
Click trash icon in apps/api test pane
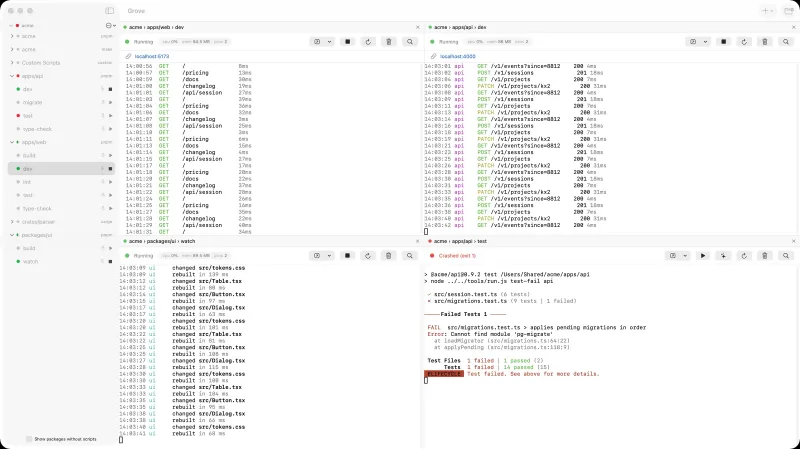[x=765, y=256]
